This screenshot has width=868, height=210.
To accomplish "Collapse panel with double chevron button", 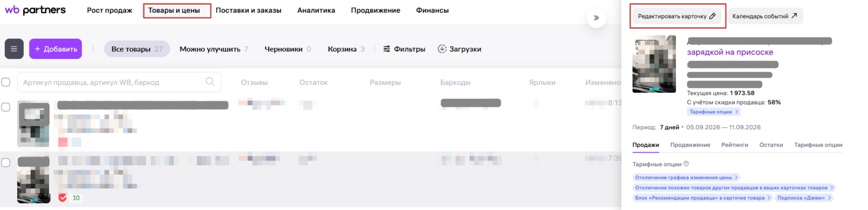I will click(596, 18).
